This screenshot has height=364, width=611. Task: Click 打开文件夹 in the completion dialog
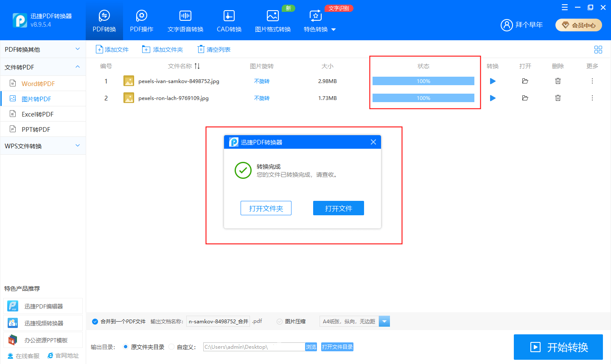point(266,208)
